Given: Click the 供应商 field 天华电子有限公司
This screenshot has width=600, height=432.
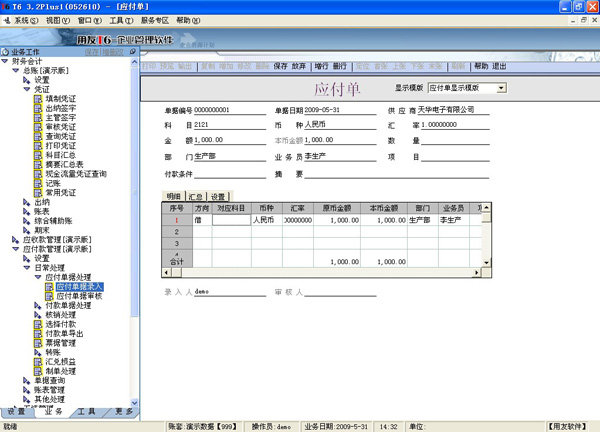Looking at the screenshot, I should pyautogui.click(x=453, y=110).
